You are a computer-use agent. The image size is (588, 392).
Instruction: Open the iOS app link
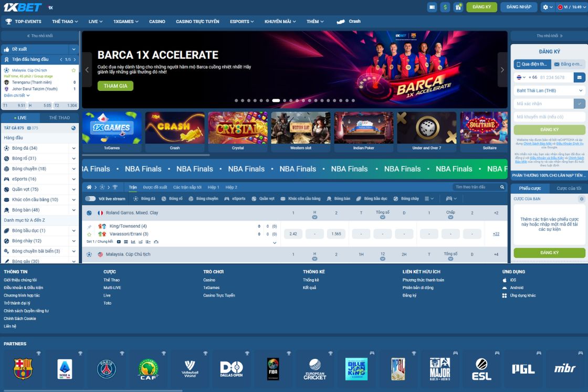coord(509,280)
